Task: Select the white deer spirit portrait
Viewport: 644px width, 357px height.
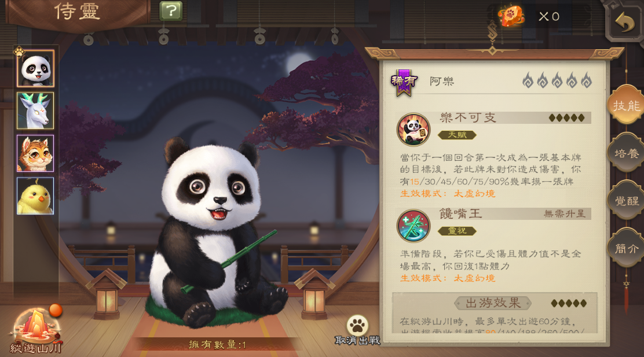Action: coord(35,111)
